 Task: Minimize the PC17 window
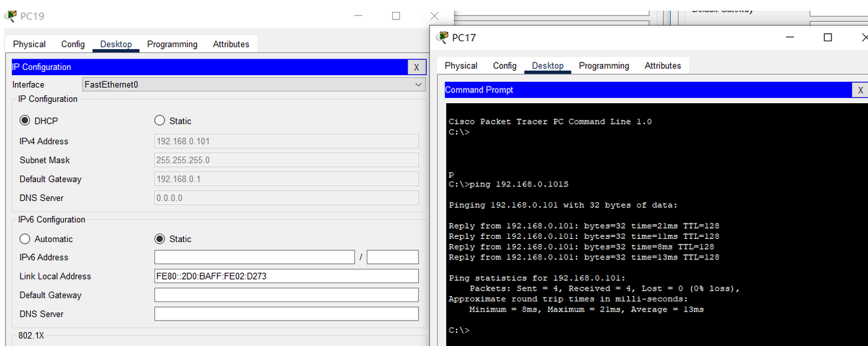click(789, 37)
